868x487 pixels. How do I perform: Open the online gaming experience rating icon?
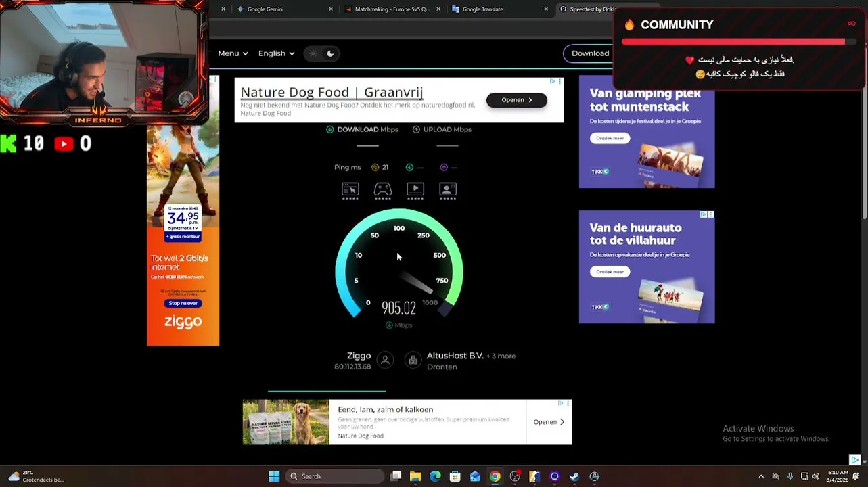point(383,189)
